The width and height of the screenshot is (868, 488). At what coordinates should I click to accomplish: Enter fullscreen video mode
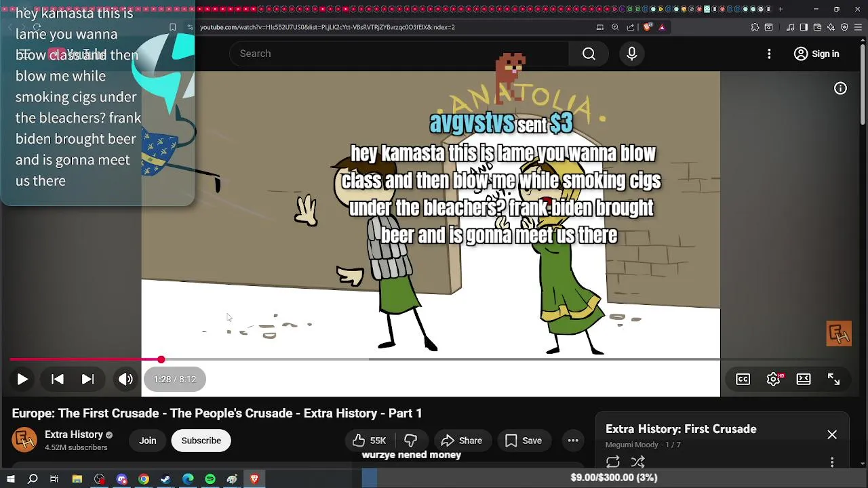point(834,380)
